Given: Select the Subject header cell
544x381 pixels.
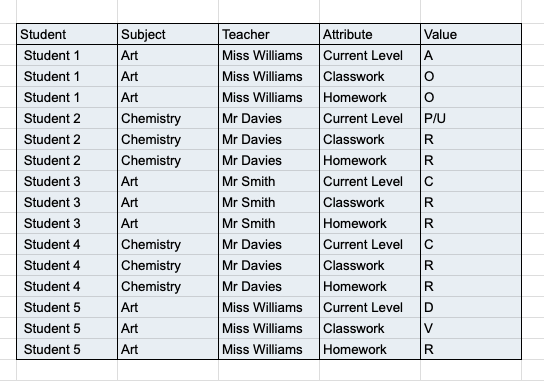Looking at the screenshot, I should pos(168,34).
